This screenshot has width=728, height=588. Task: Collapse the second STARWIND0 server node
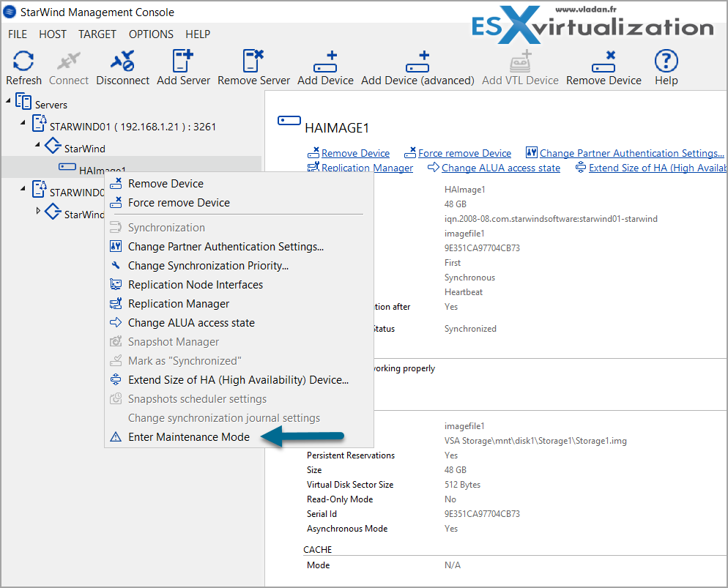pyautogui.click(x=23, y=188)
